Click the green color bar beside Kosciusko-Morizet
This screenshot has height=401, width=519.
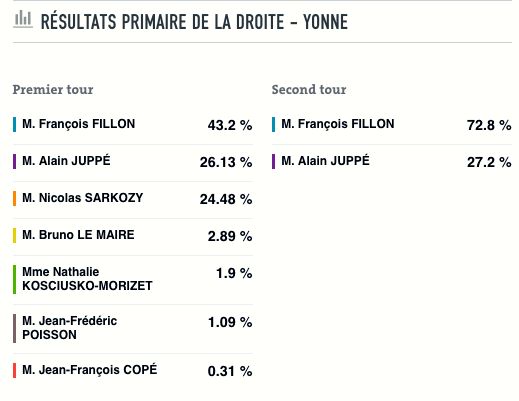pyautogui.click(x=14, y=279)
